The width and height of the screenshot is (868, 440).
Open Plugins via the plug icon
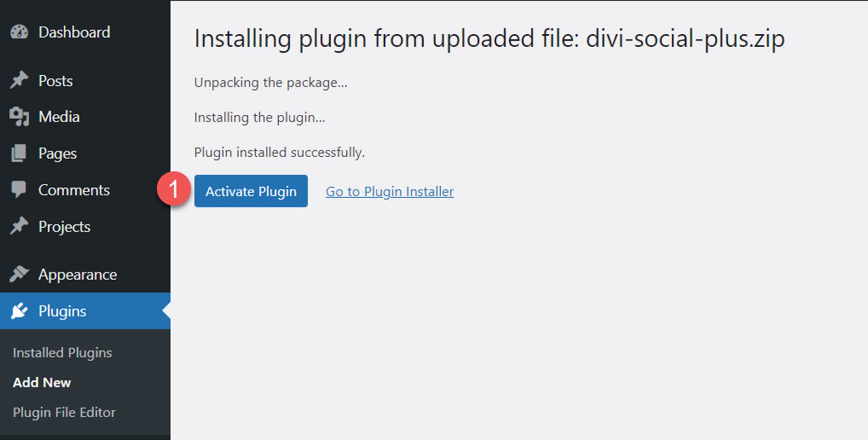pyautogui.click(x=19, y=311)
